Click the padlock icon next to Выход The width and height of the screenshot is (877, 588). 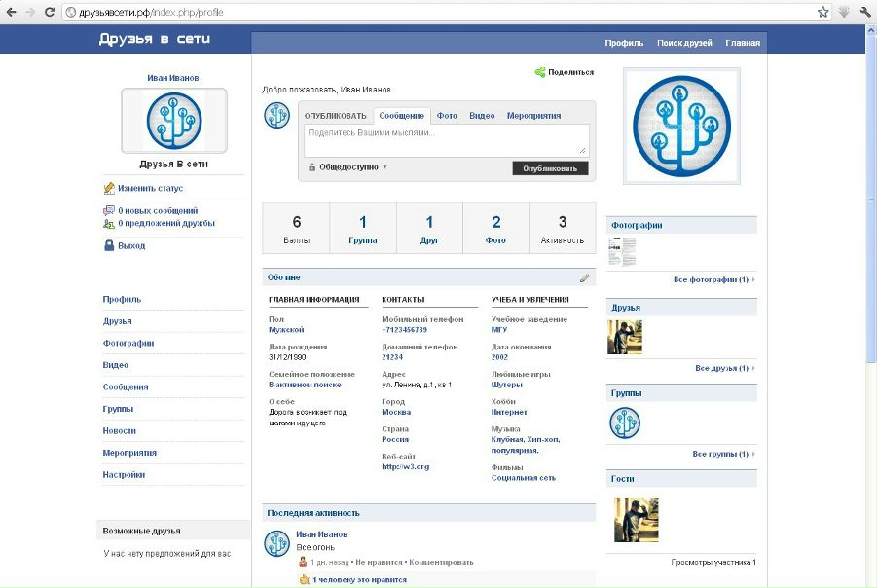click(109, 246)
